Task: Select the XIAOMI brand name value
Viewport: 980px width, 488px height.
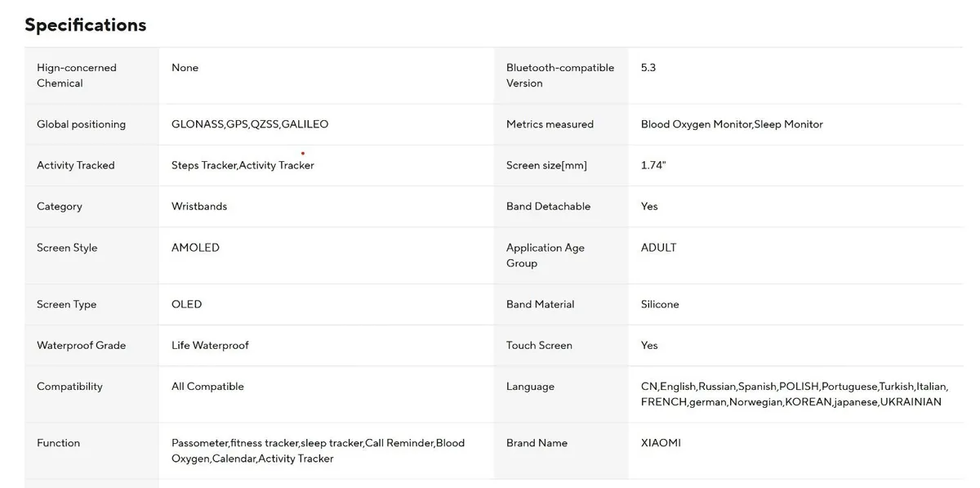Action: (x=661, y=443)
